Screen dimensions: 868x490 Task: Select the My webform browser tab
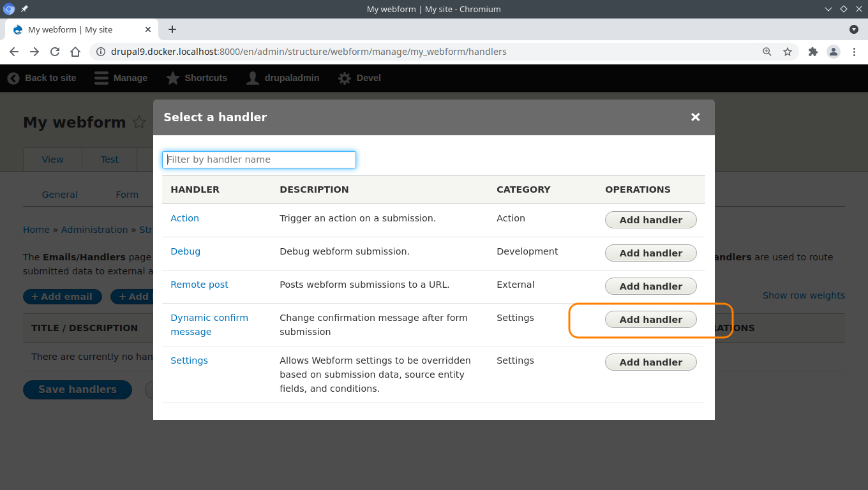click(82, 29)
